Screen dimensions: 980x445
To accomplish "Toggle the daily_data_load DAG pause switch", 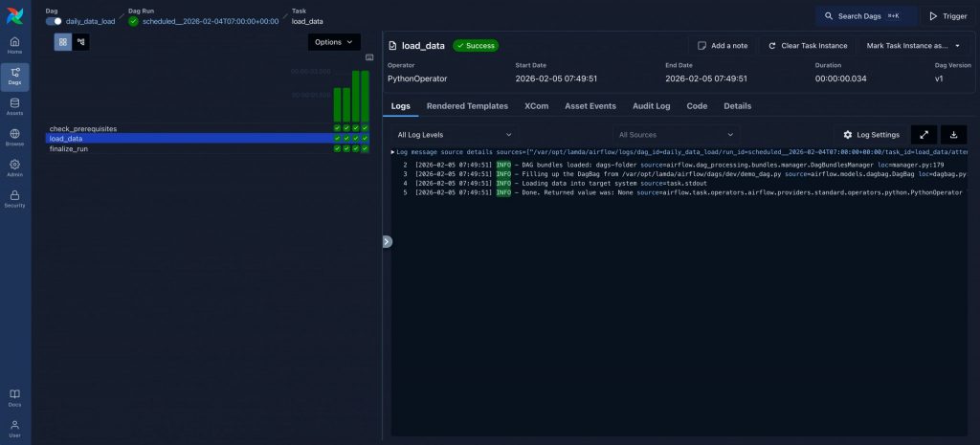I will tap(54, 21).
